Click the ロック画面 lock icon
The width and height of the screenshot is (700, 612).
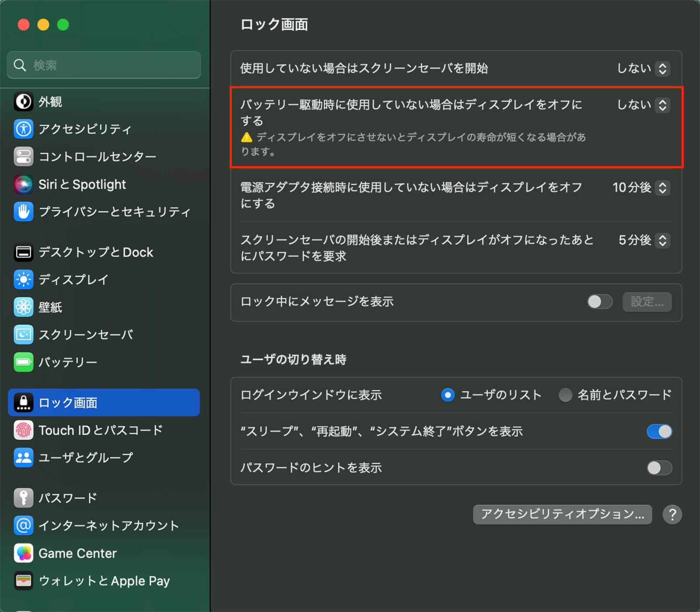(x=23, y=403)
